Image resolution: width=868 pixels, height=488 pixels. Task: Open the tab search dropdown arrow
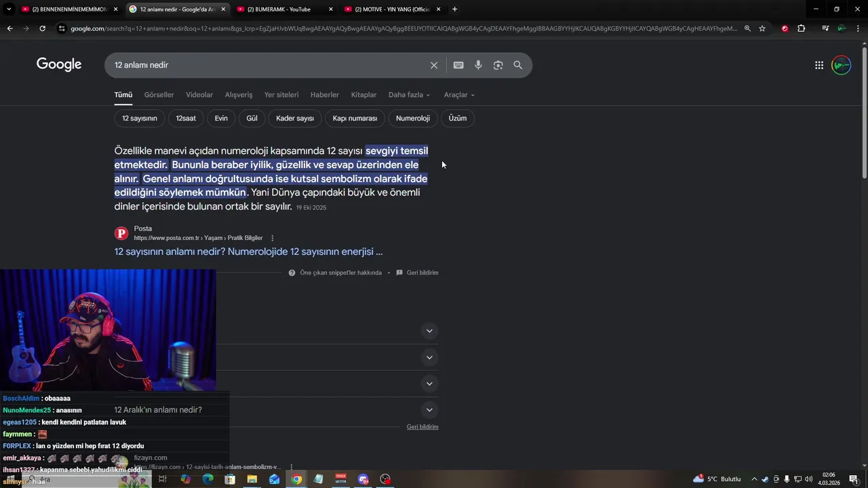tap(9, 9)
